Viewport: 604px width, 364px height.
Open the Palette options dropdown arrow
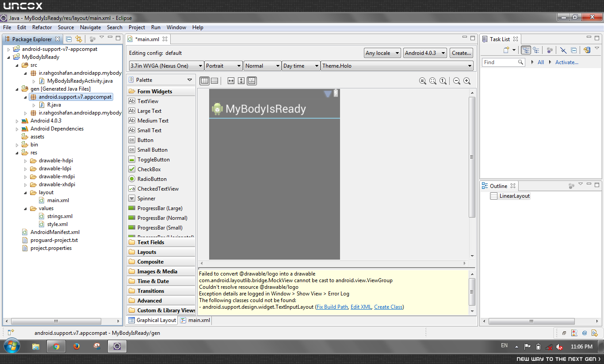(190, 80)
